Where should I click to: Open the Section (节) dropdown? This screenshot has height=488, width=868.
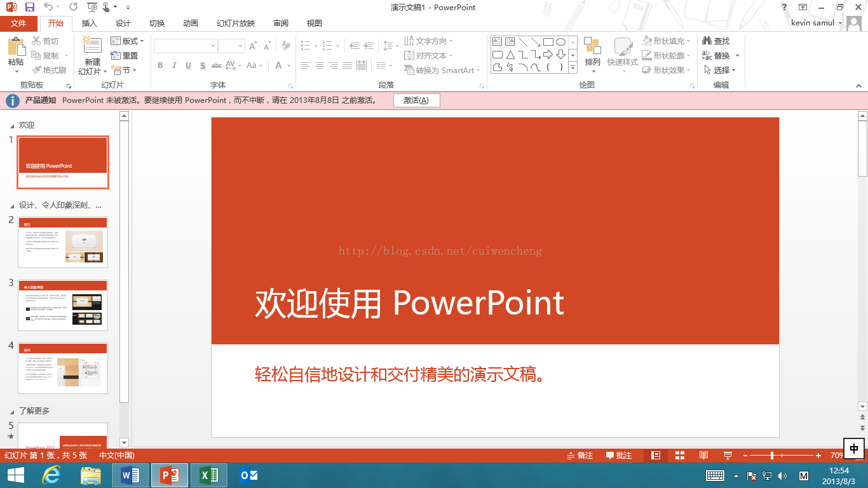123,70
